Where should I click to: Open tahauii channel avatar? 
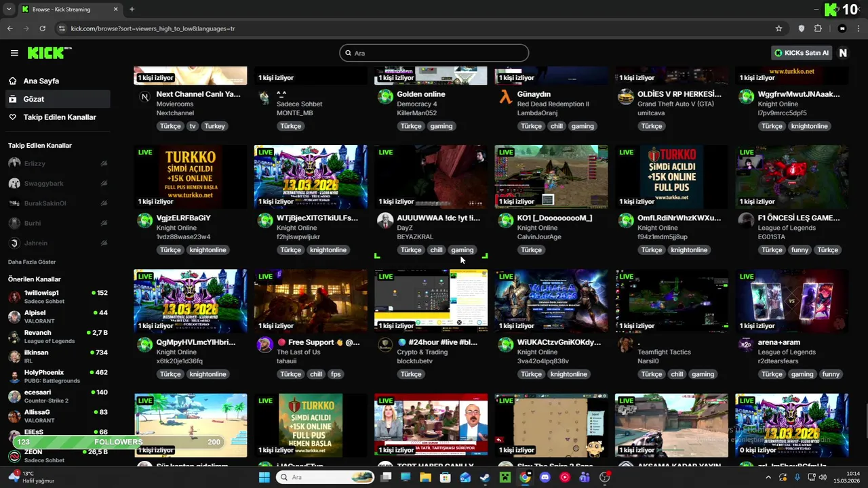pos(264,344)
